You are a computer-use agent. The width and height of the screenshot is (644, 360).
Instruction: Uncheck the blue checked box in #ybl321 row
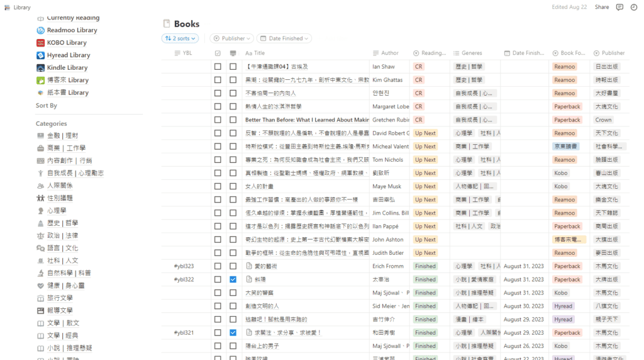click(x=233, y=332)
